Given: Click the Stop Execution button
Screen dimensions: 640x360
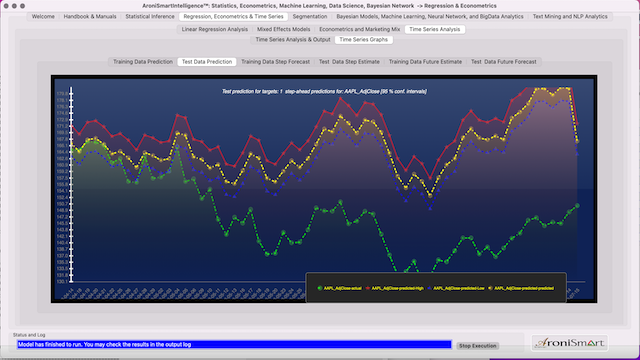Looking at the screenshot, I should coord(478,346).
